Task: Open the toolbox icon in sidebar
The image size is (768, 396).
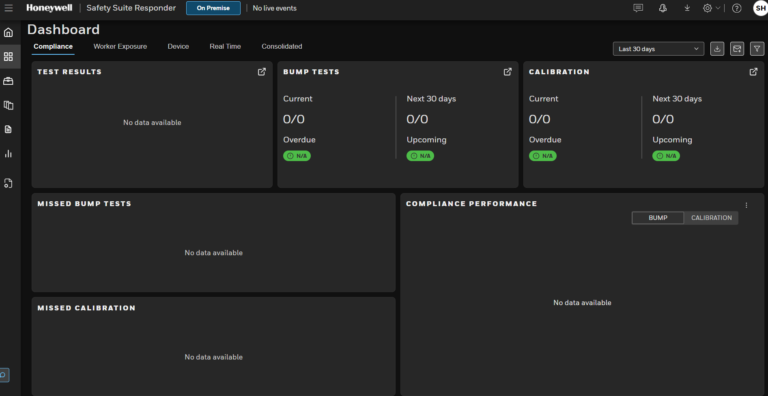Action: (8, 81)
